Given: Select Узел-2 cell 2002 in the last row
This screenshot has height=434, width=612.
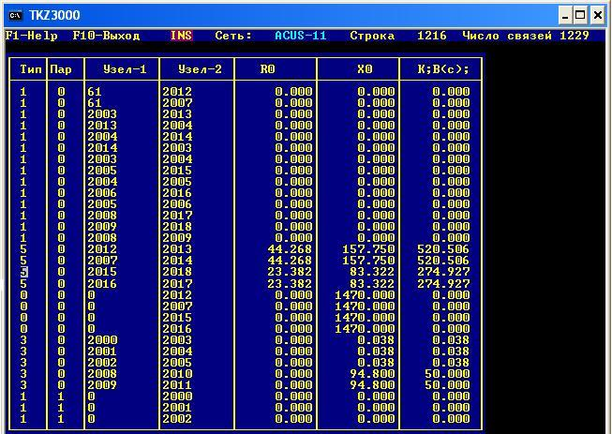Looking at the screenshot, I should [x=177, y=419].
